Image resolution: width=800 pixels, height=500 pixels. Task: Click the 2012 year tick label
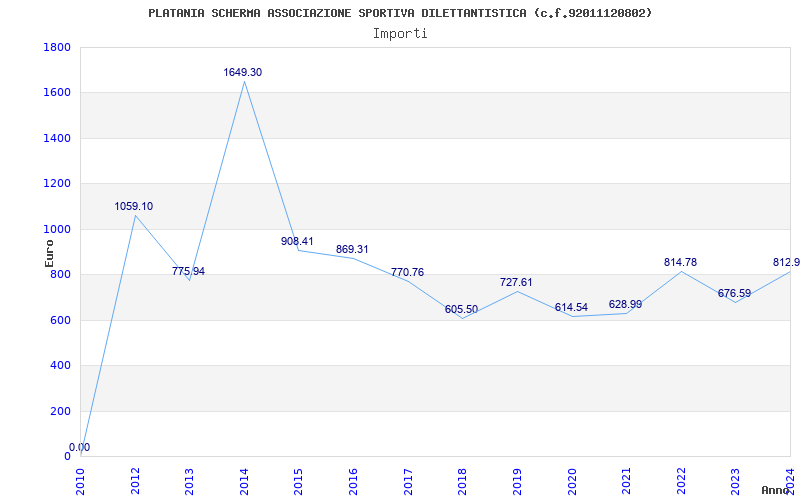pyautogui.click(x=135, y=482)
